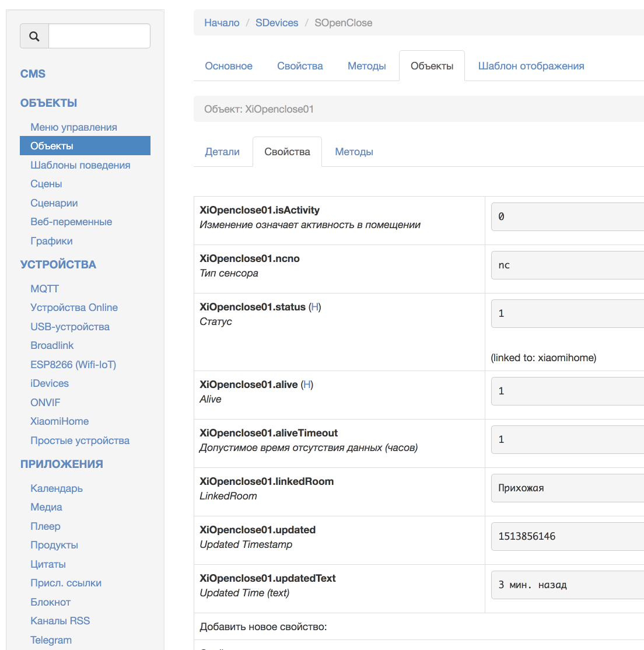Collapse the УСТРОЙСТВА sidebar section
Image resolution: width=644 pixels, height=650 pixels.
point(58,264)
